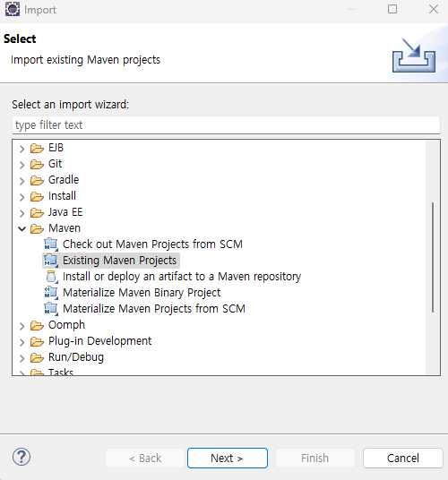Expand the Git category

click(x=22, y=165)
